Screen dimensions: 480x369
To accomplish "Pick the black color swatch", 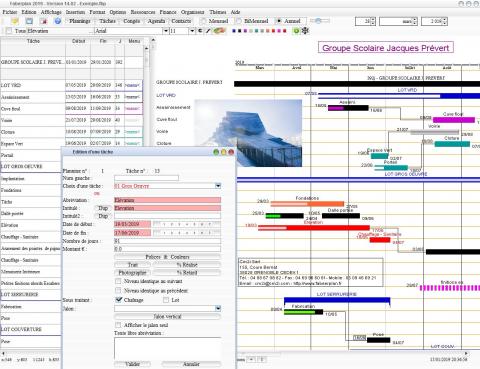I will point(240,31).
